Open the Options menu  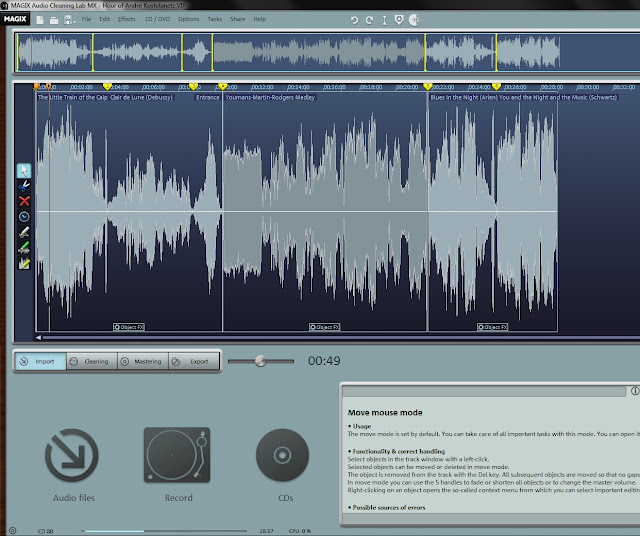pos(188,19)
